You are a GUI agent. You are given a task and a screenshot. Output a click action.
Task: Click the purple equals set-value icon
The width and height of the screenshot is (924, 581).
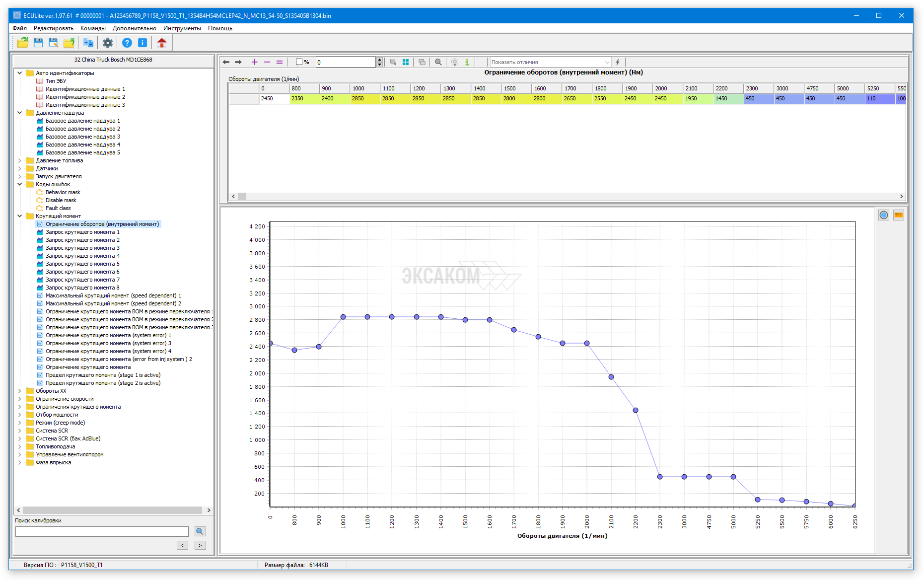[x=280, y=62]
